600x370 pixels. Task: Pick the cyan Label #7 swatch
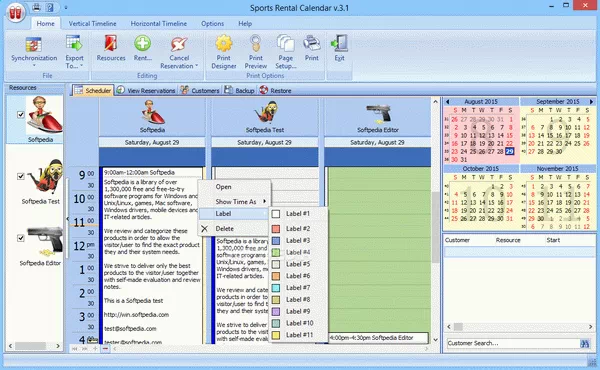[276, 288]
